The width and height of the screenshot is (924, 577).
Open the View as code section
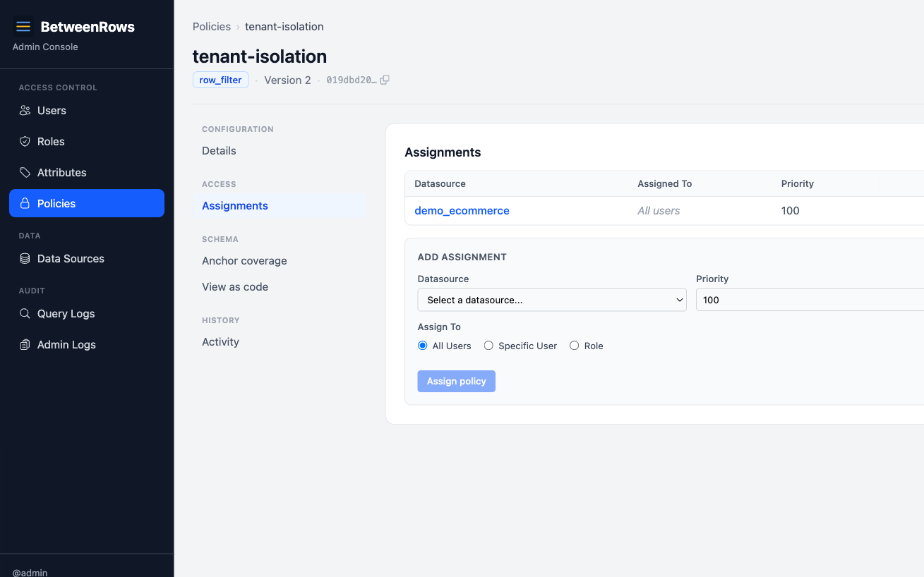pyautogui.click(x=235, y=287)
